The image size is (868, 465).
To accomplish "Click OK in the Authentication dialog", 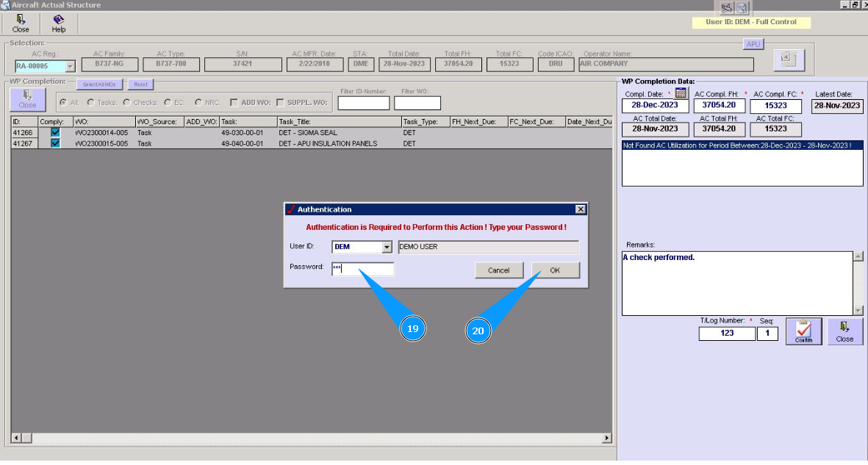I will (555, 270).
